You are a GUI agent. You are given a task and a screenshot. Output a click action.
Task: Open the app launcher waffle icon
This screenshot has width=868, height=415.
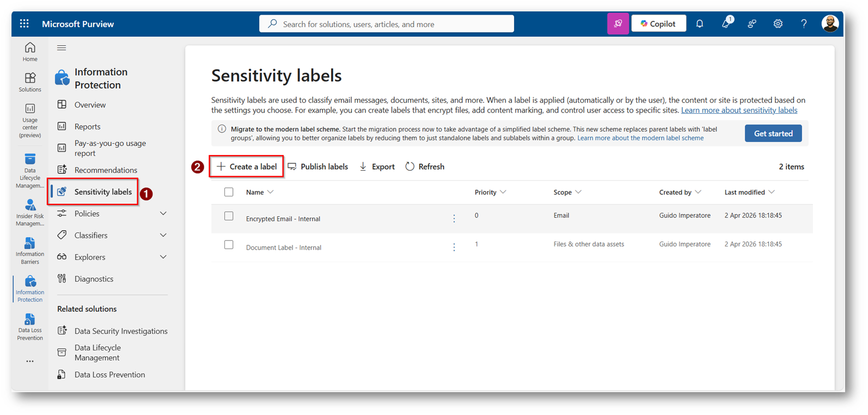pyautogui.click(x=24, y=23)
